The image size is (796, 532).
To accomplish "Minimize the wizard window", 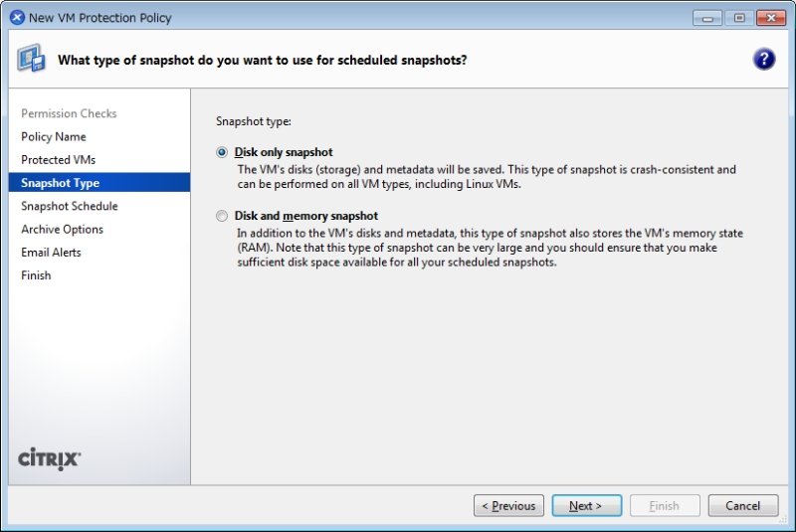I will [707, 18].
